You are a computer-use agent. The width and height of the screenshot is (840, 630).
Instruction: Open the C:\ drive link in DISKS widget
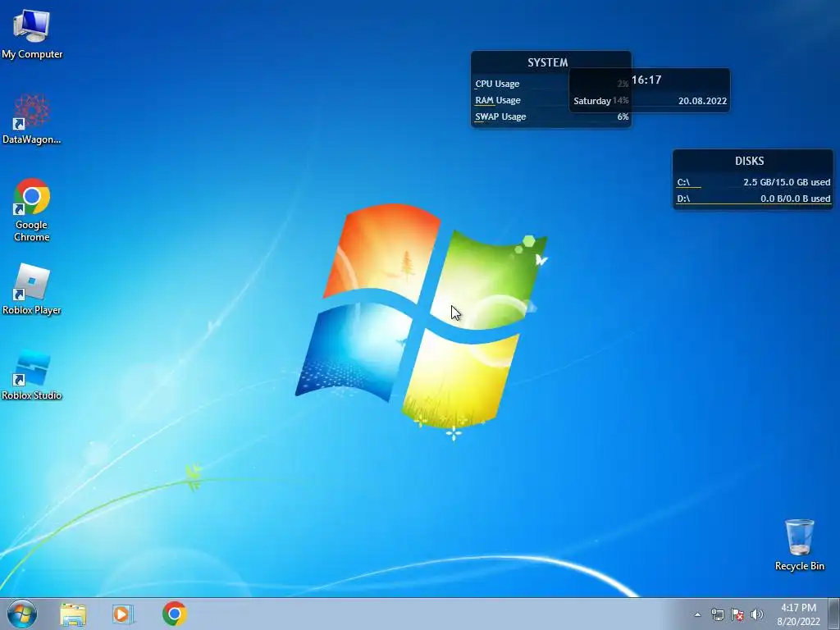pos(683,182)
